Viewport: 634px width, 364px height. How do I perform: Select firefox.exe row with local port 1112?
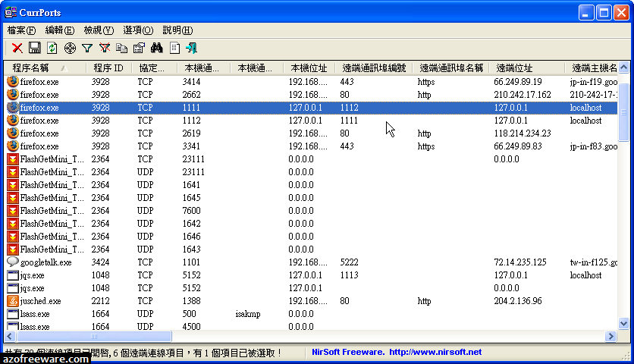pos(311,121)
